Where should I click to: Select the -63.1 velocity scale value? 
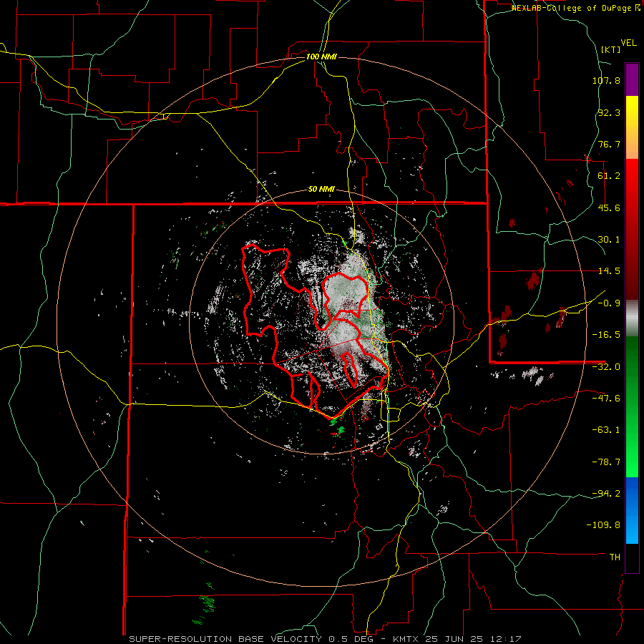point(606,430)
